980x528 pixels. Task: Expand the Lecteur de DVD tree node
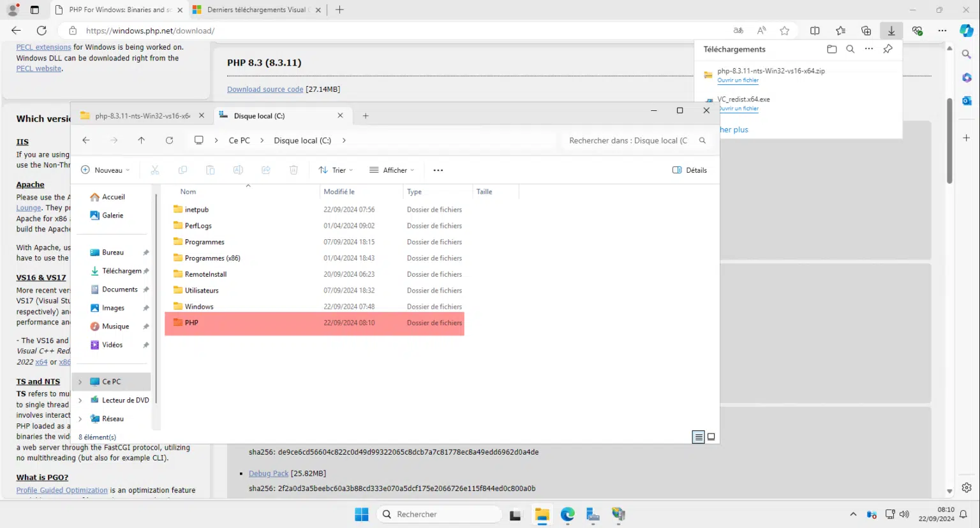point(80,400)
